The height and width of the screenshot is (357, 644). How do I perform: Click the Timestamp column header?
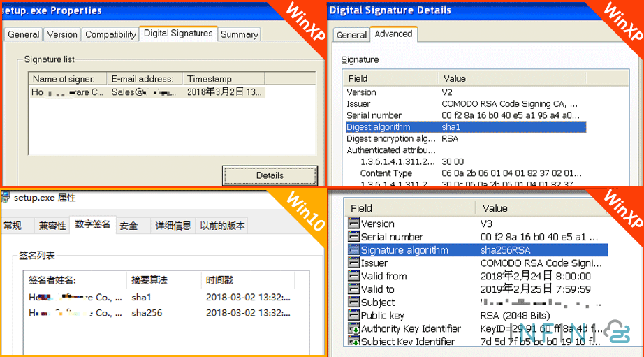click(210, 79)
